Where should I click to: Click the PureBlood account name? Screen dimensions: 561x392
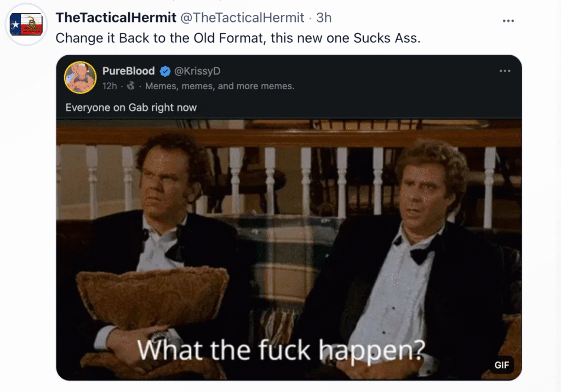(128, 71)
